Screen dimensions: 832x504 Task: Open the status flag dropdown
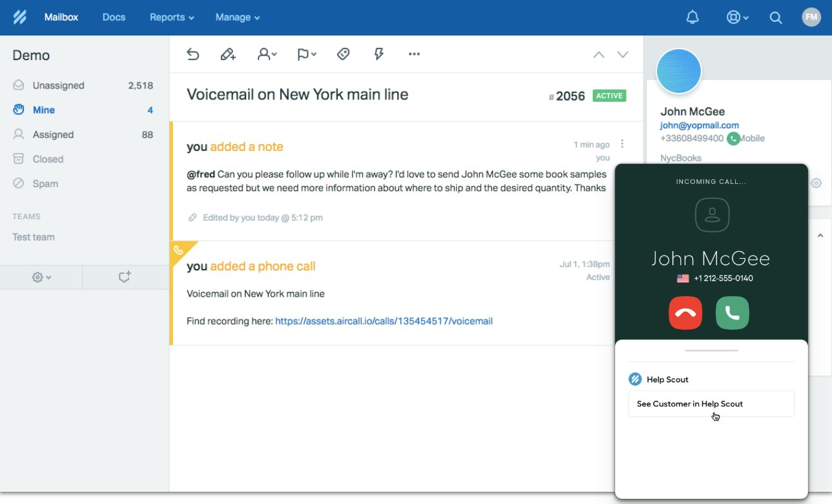click(306, 54)
